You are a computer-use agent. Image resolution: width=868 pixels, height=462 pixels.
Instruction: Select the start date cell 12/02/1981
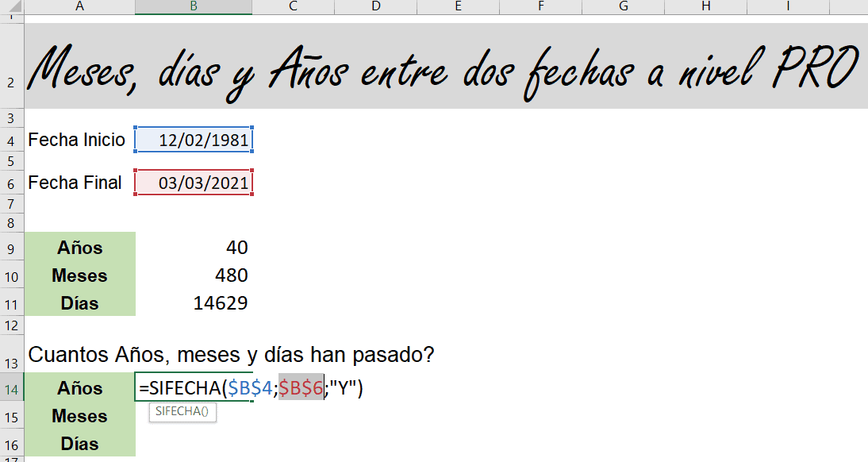coord(194,140)
